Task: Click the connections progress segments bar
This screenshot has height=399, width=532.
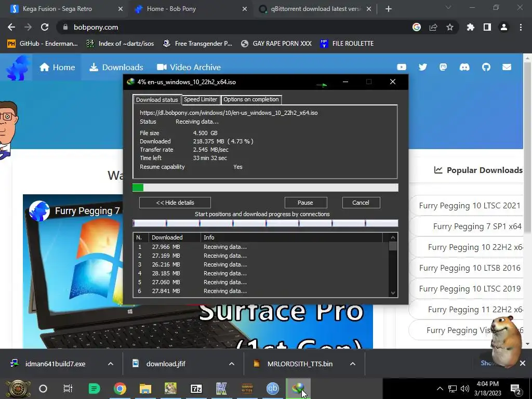Action: 265,223
